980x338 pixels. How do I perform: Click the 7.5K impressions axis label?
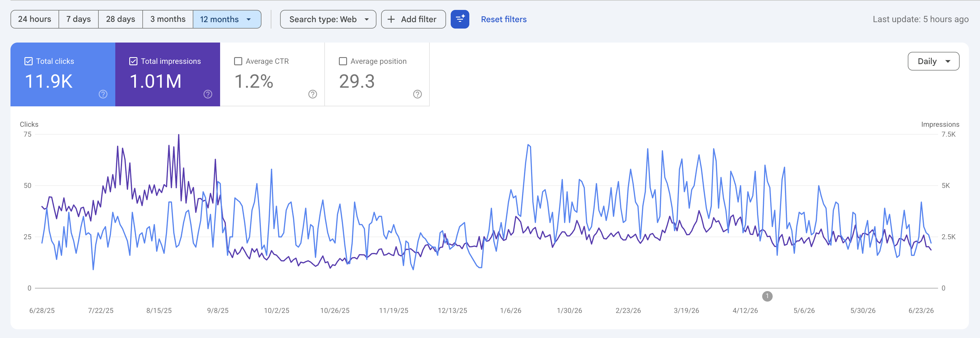(949, 134)
